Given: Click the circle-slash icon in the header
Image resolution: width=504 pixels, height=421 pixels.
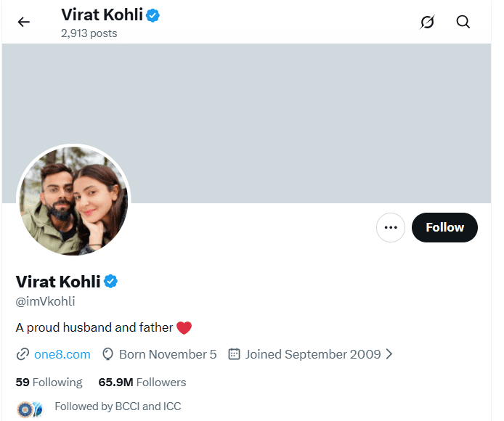Looking at the screenshot, I should tap(427, 22).
